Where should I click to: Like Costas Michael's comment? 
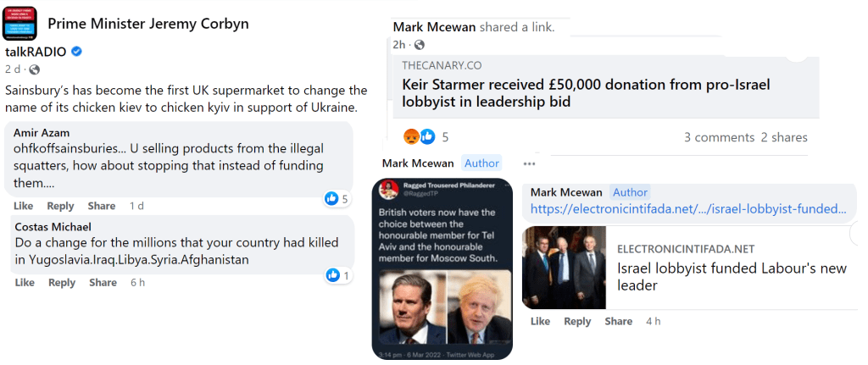(x=23, y=283)
